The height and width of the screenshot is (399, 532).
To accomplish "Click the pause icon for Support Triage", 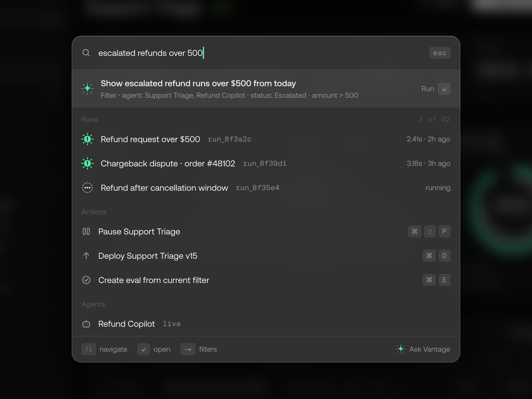I will pos(86,231).
